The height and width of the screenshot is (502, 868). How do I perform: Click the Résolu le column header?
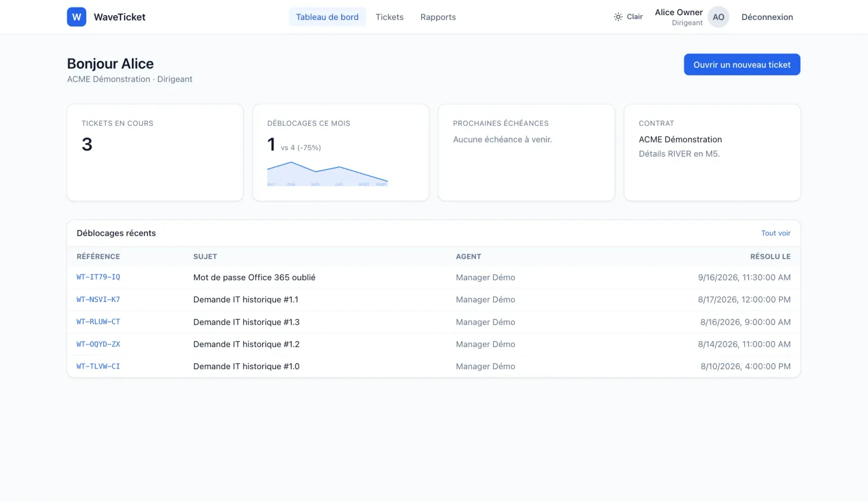[770, 256]
